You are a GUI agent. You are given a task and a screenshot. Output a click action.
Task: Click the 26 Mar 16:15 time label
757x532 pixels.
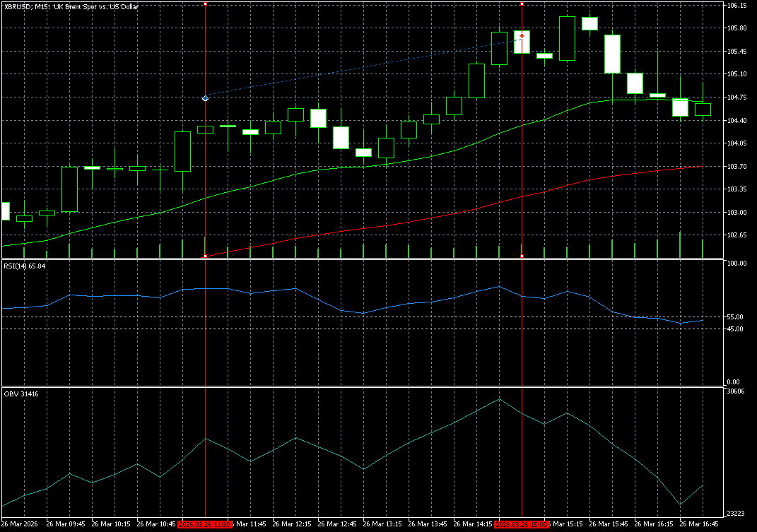click(655, 524)
